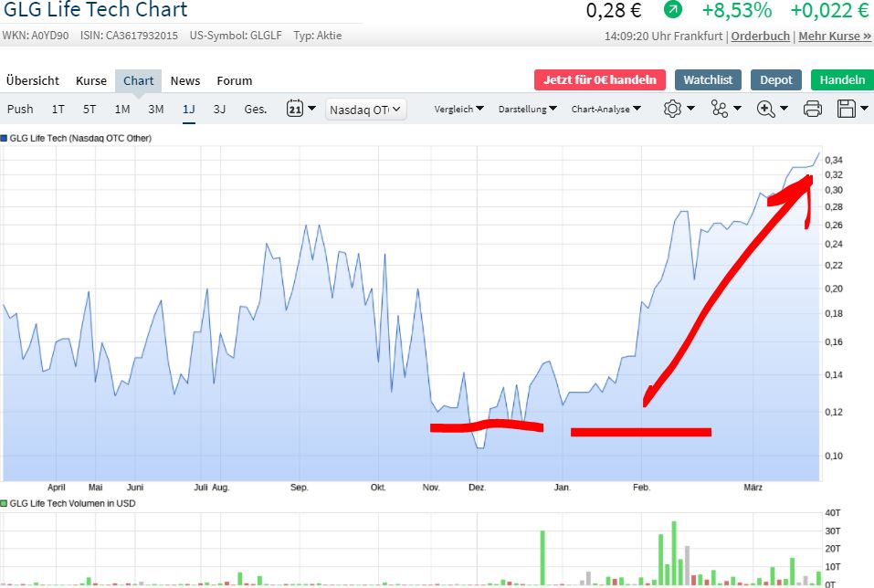Click the +8,53% change value
The width and height of the screenshot is (874, 588).
(x=737, y=10)
